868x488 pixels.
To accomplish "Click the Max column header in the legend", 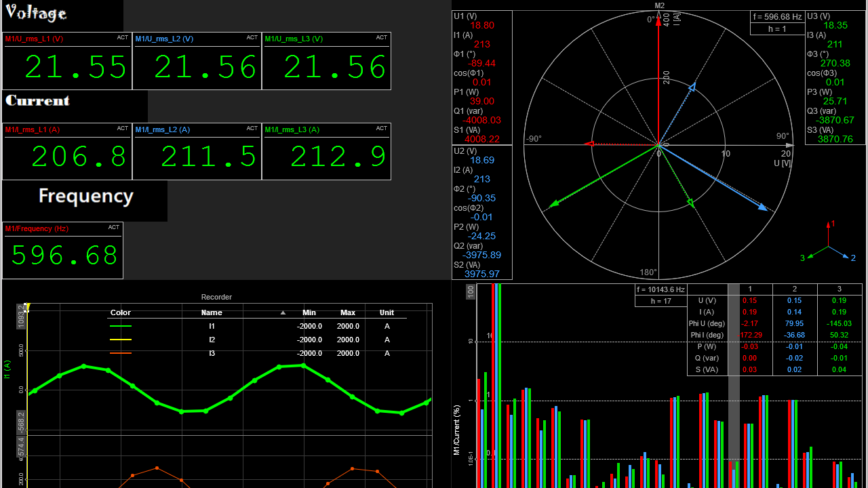I will pyautogui.click(x=348, y=312).
